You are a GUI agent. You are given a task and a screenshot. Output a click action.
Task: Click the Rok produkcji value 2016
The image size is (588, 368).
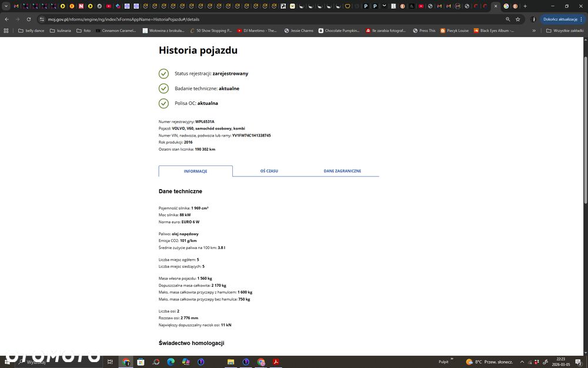tap(188, 142)
